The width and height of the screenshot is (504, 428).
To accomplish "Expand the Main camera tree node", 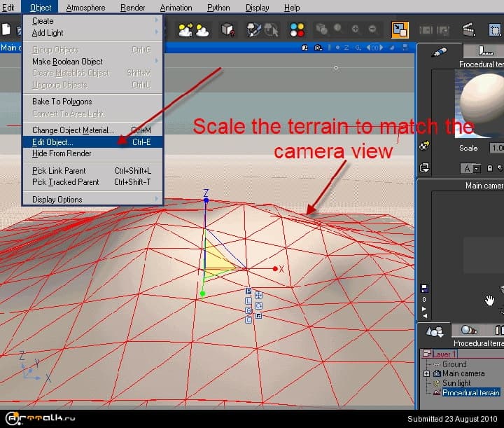I will (x=427, y=373).
